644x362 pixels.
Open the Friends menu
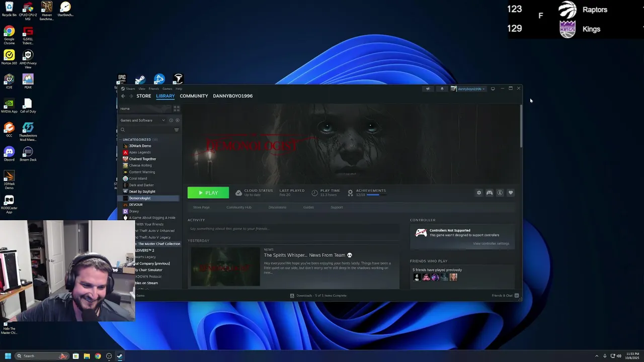pos(153,88)
